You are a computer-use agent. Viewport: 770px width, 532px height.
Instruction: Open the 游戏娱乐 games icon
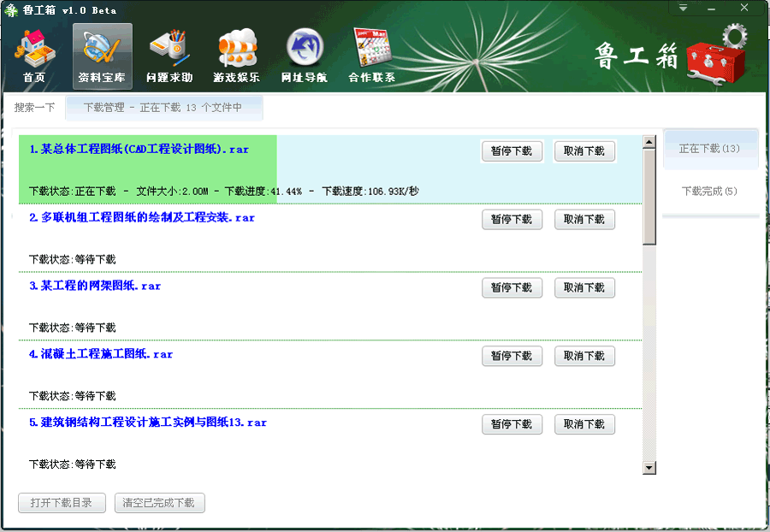(x=236, y=56)
